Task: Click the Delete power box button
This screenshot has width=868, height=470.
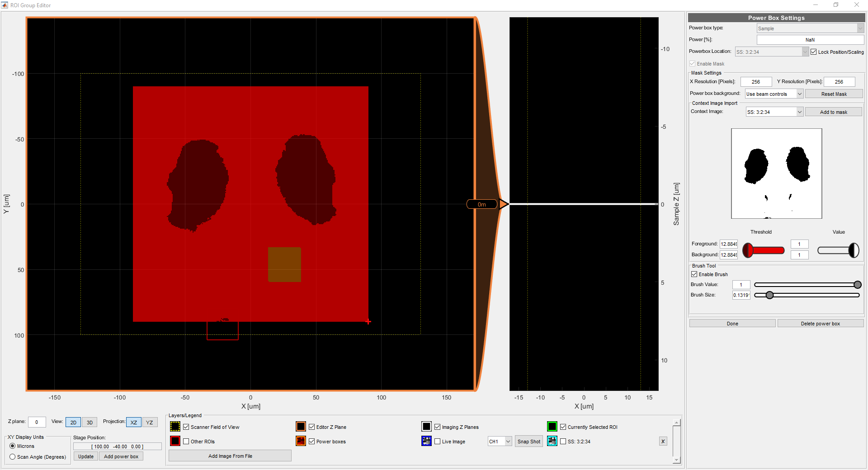Action: pyautogui.click(x=821, y=323)
